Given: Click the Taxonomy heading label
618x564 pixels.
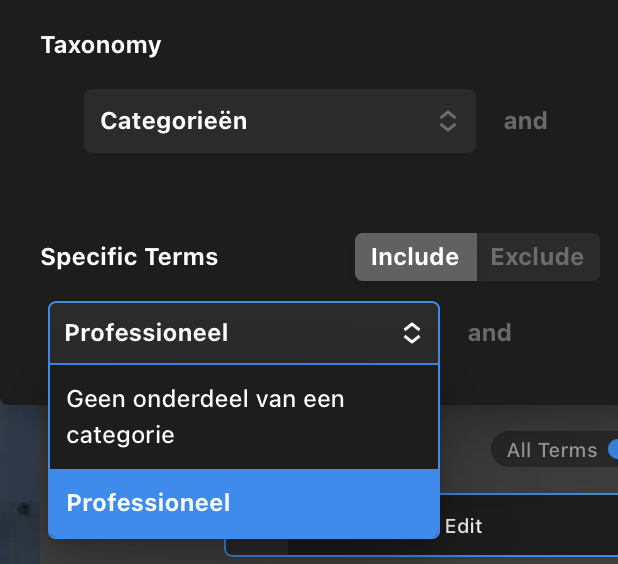Looking at the screenshot, I should pos(100,45).
